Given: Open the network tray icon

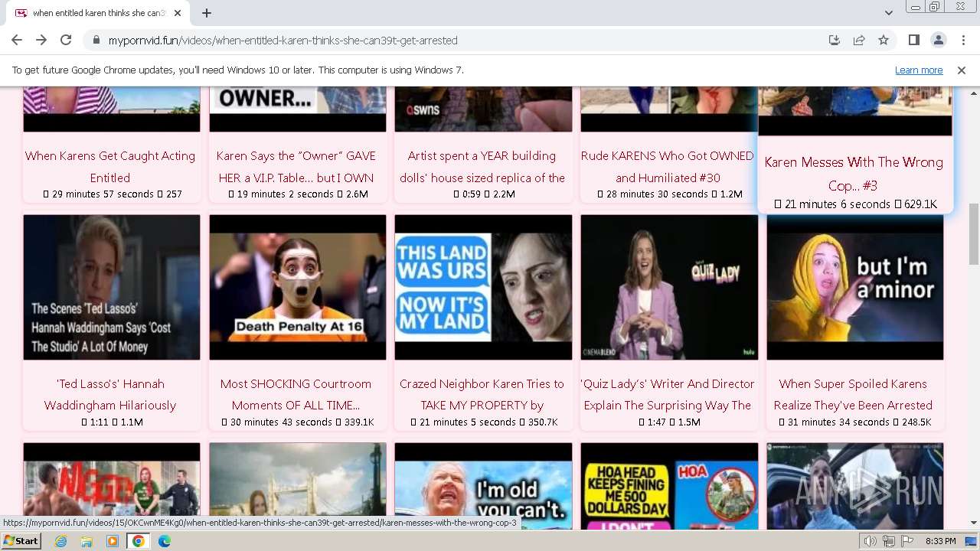Looking at the screenshot, I should tap(889, 541).
